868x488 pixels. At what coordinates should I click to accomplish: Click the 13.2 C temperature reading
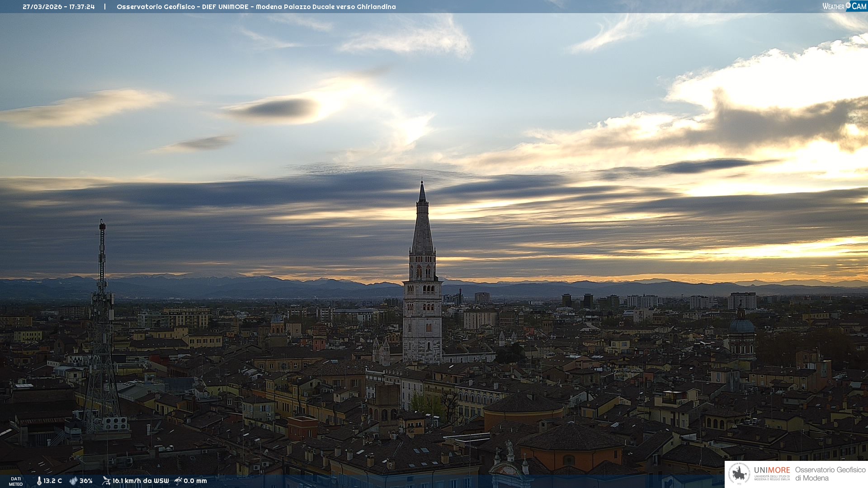(53, 481)
